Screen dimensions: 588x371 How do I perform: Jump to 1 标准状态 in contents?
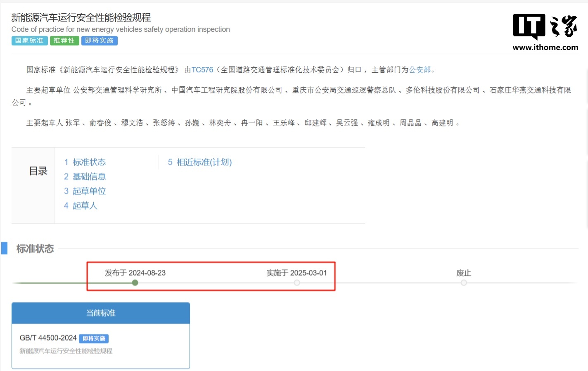85,162
